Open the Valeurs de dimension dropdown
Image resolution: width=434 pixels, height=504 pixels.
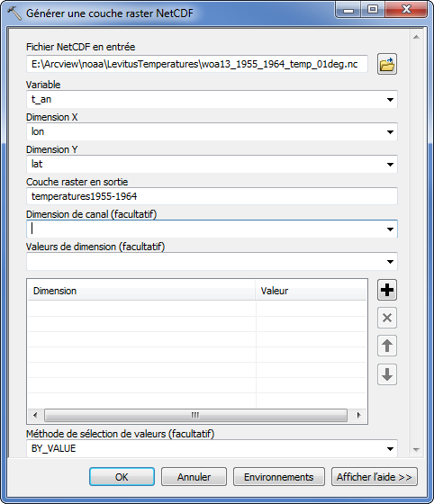(x=390, y=262)
